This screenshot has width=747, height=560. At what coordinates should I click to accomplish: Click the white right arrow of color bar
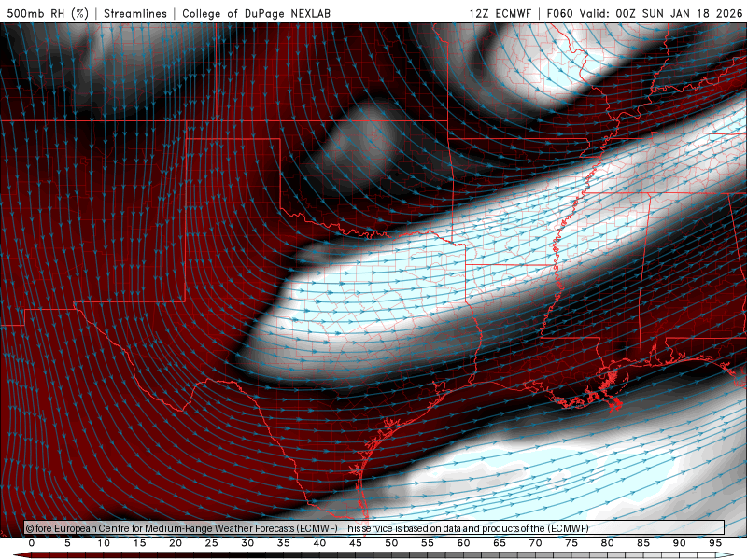click(x=726, y=555)
